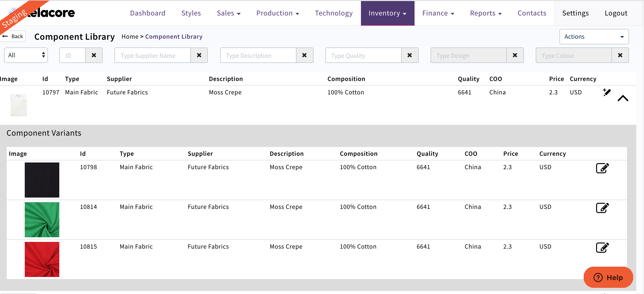Screen dimensions: 644x294
Task: Open the Production menu
Action: click(x=277, y=13)
